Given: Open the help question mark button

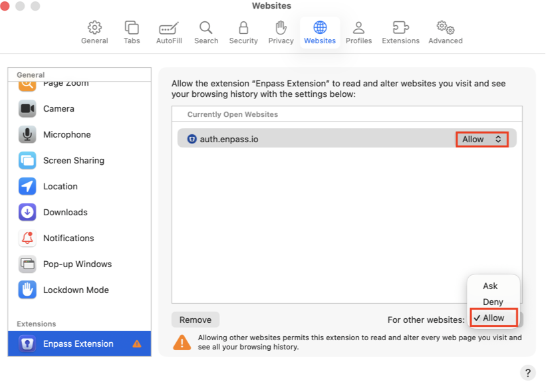Looking at the screenshot, I should pos(528,373).
